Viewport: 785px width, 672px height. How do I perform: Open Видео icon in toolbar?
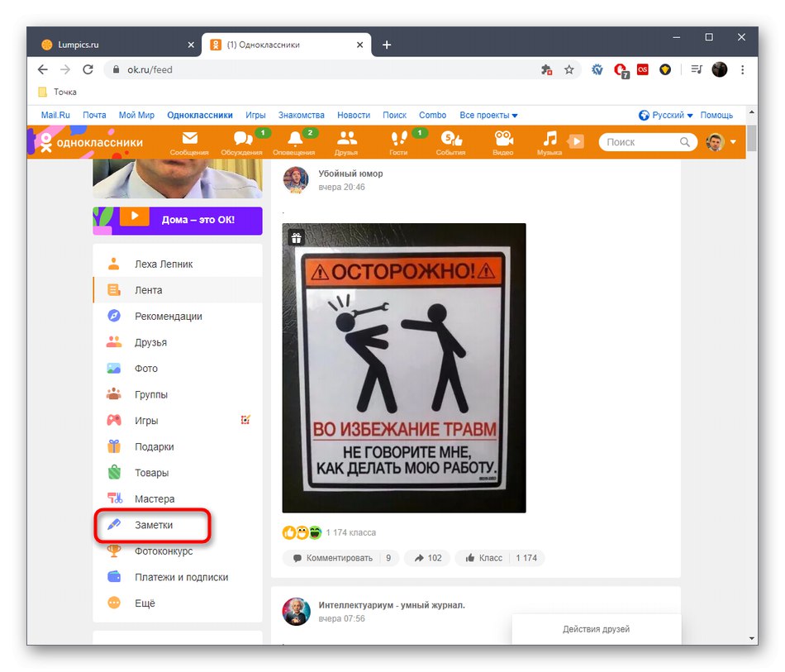pyautogui.click(x=503, y=143)
